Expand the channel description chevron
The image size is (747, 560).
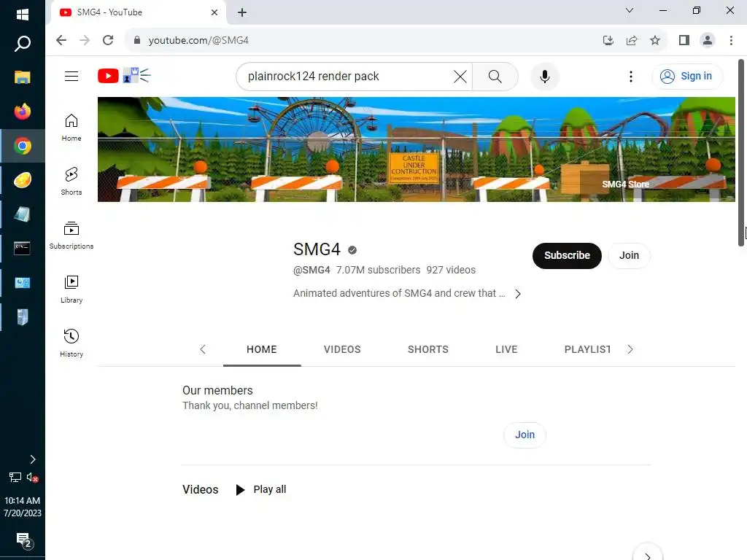[x=518, y=294]
